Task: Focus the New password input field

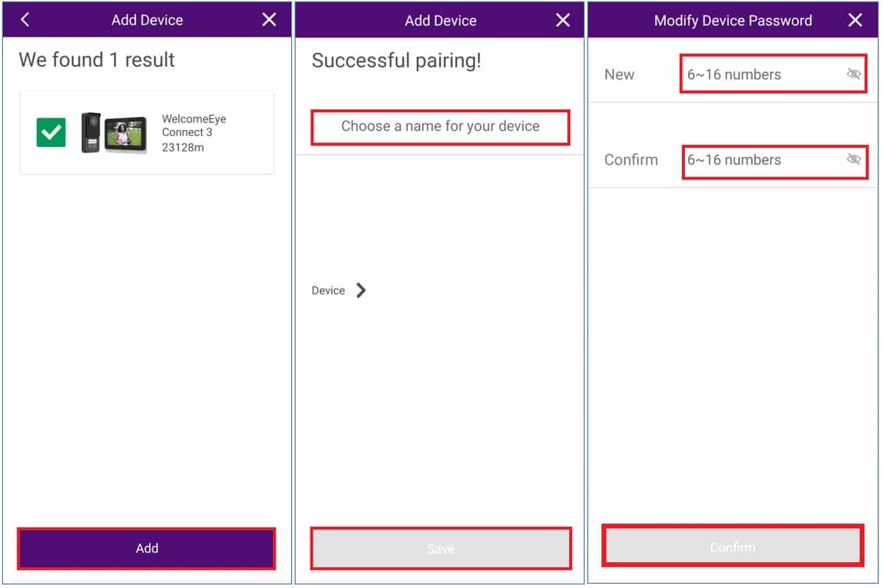Action: point(773,74)
